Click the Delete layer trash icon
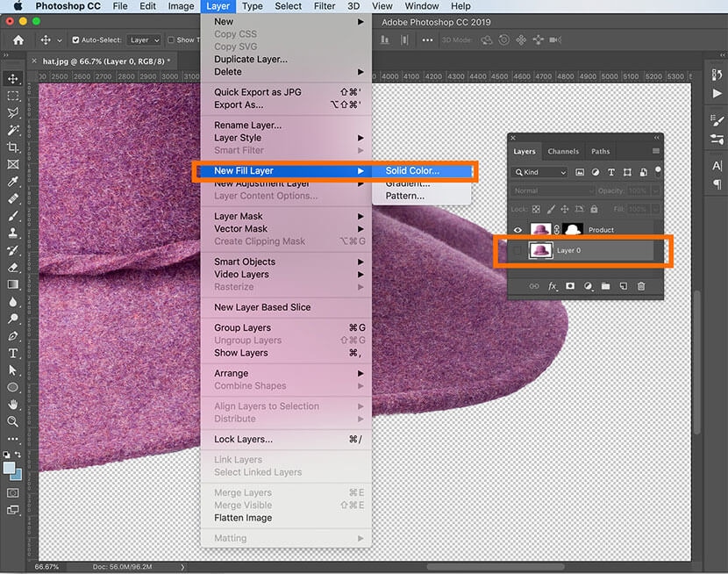 [641, 286]
